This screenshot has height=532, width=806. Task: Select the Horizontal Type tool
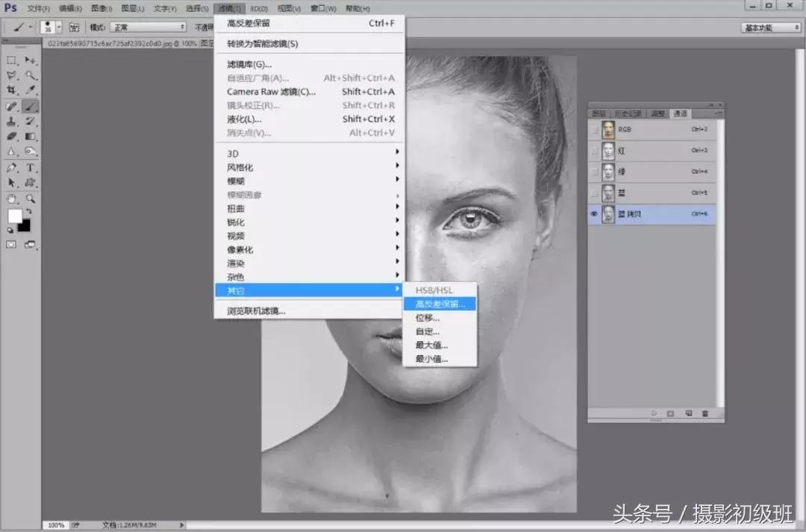pyautogui.click(x=31, y=168)
